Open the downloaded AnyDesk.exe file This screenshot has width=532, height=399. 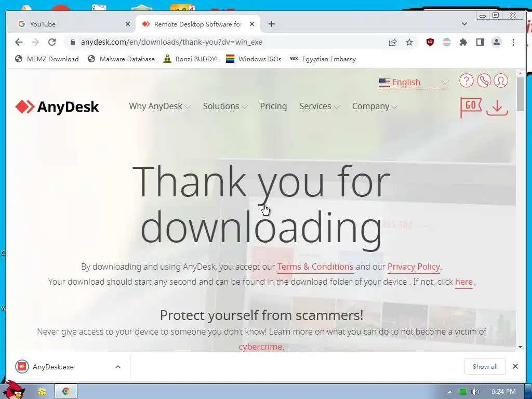point(53,367)
